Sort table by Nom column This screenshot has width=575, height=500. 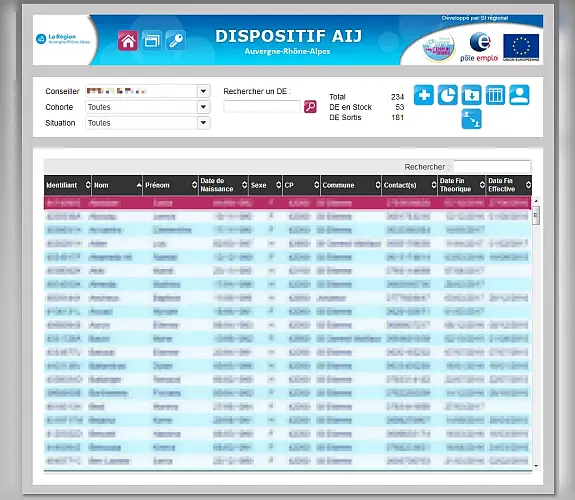point(117,185)
